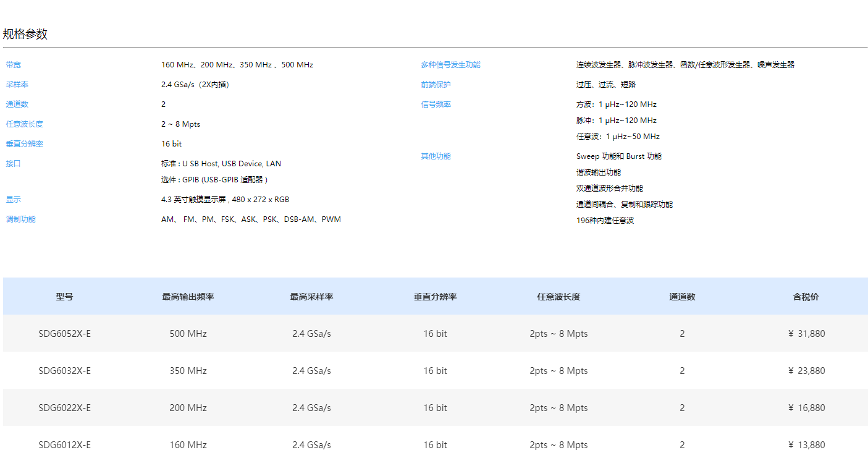This screenshot has width=868, height=471.
Task: Select the 196种内建任意波 line
Action: pos(605,221)
